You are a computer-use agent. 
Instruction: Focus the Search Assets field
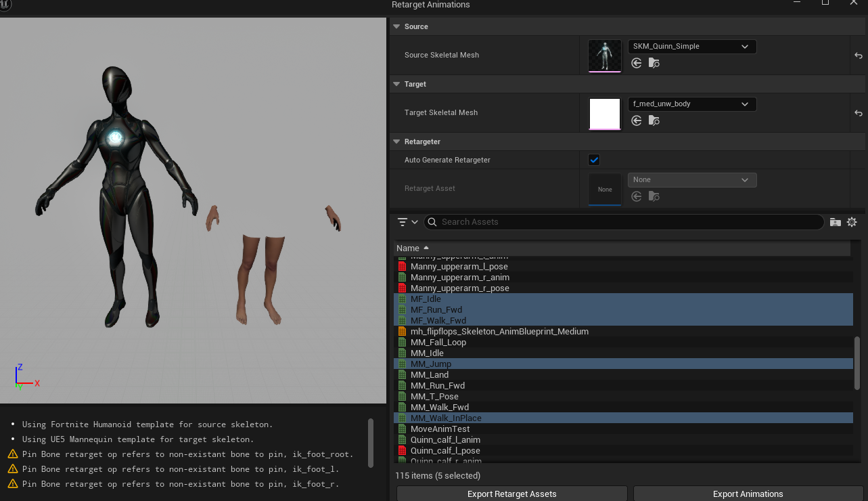(624, 222)
